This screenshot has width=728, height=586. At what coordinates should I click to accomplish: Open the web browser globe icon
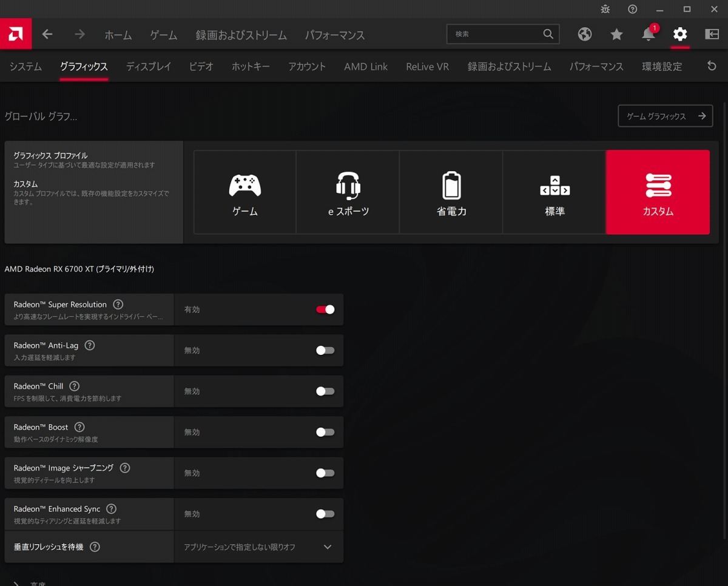585,34
